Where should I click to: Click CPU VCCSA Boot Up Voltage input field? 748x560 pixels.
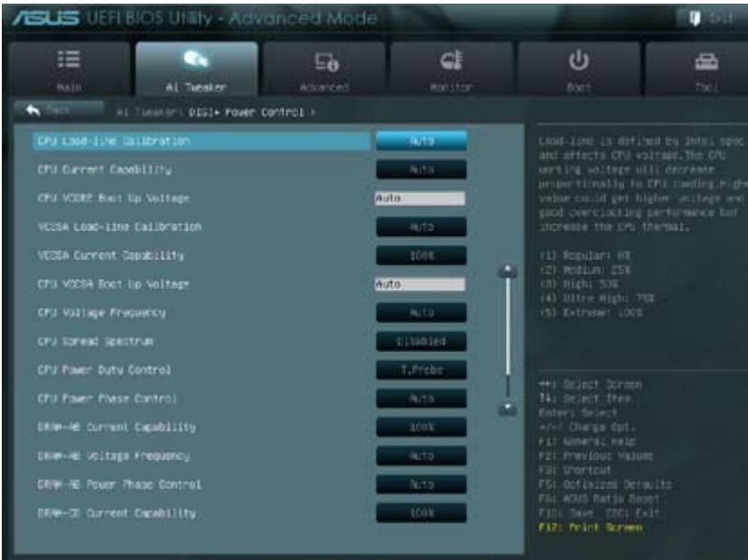click(x=420, y=284)
